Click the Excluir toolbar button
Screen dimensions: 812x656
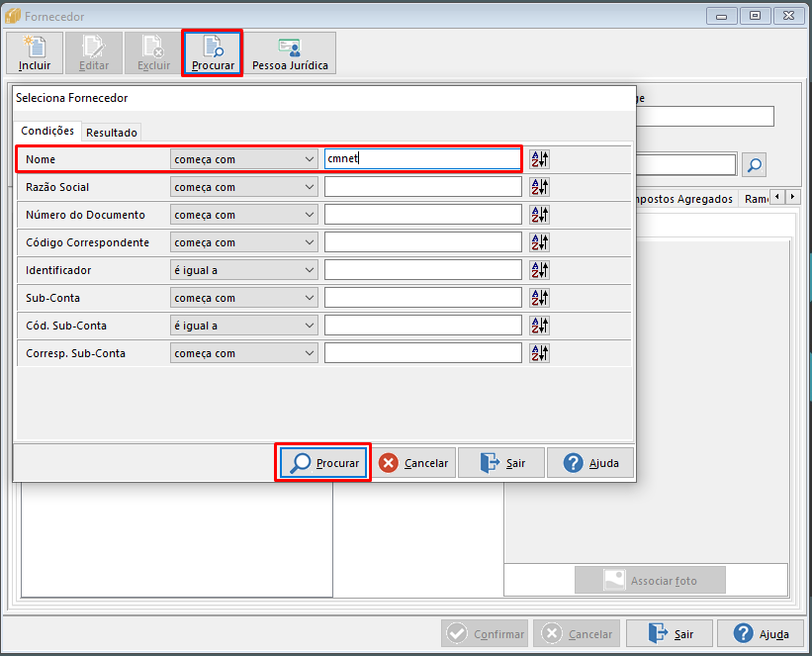[153, 52]
